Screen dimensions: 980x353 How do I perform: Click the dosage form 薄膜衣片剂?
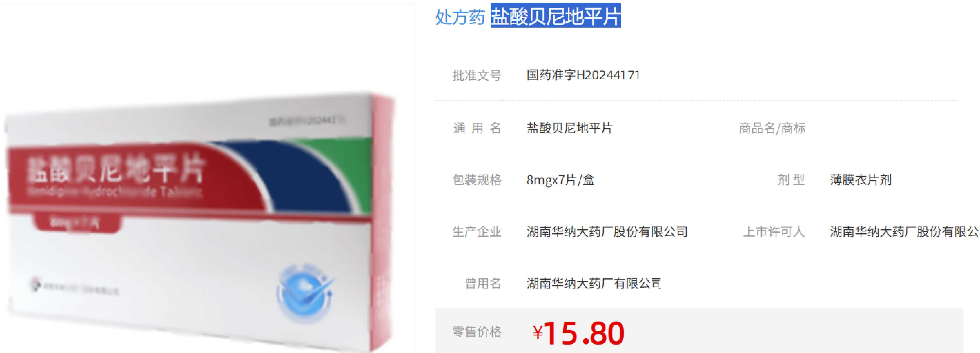coord(860,180)
